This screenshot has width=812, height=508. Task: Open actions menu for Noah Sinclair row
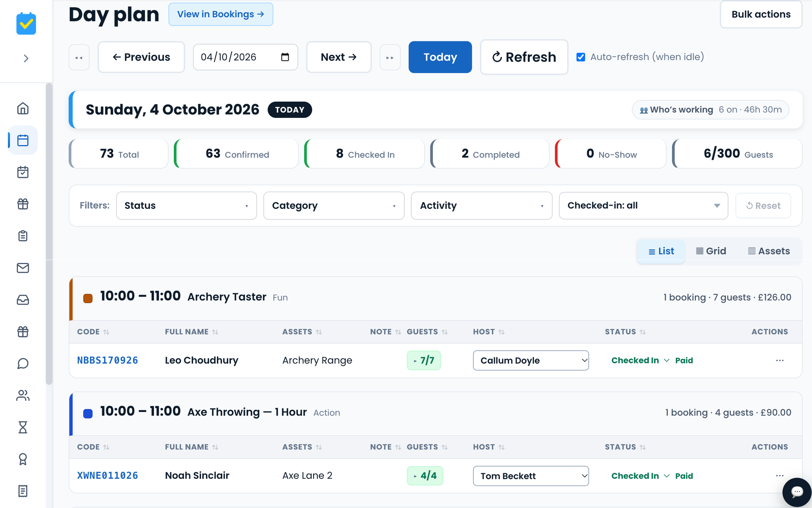(780, 475)
